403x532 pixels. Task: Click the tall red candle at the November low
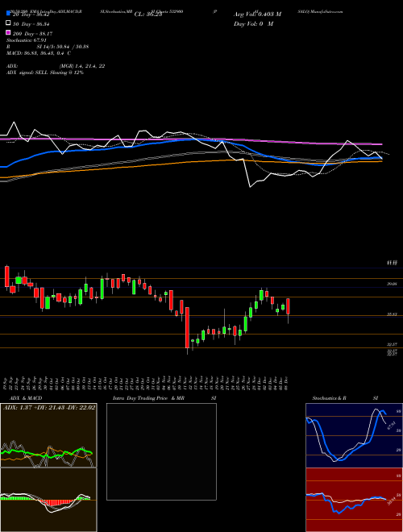click(187, 327)
